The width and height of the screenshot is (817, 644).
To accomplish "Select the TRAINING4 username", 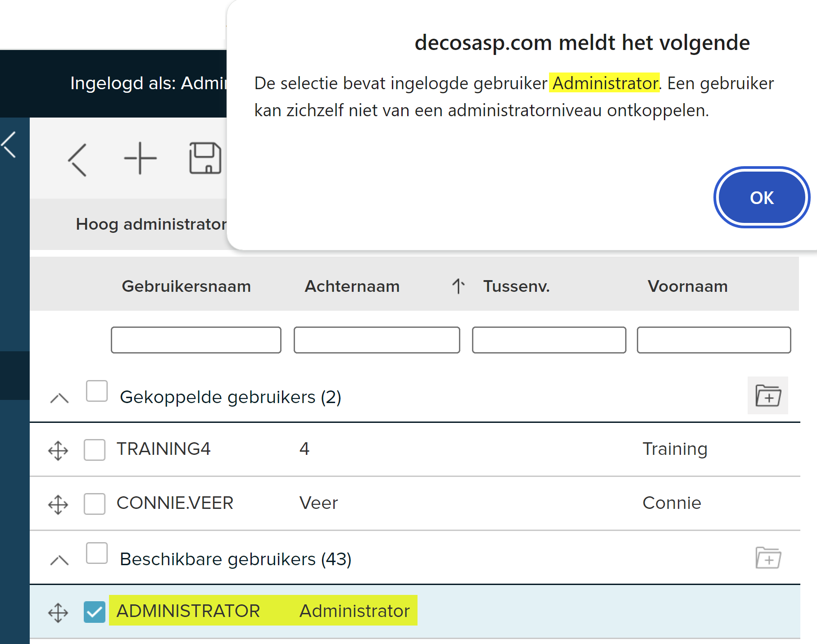I will (163, 449).
